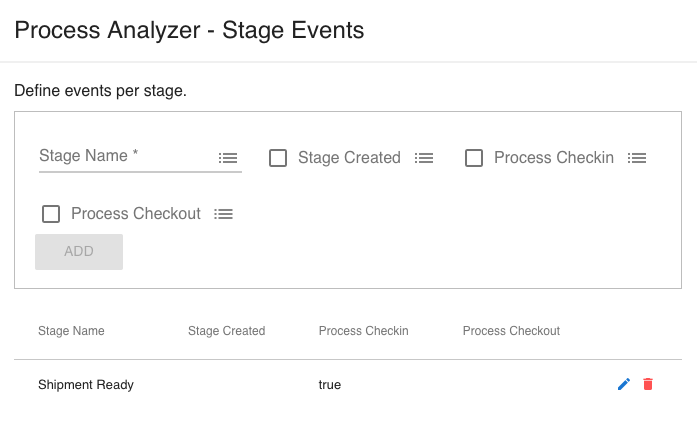This screenshot has height=423, width=697.
Task: Click the Stage Name column header
Action: 71,331
